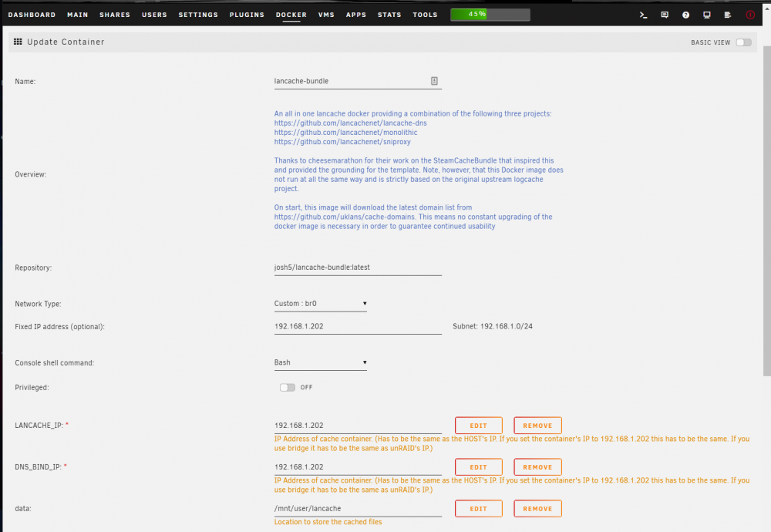Click the Fixed IP address field
The width and height of the screenshot is (771, 532).
pyautogui.click(x=358, y=326)
